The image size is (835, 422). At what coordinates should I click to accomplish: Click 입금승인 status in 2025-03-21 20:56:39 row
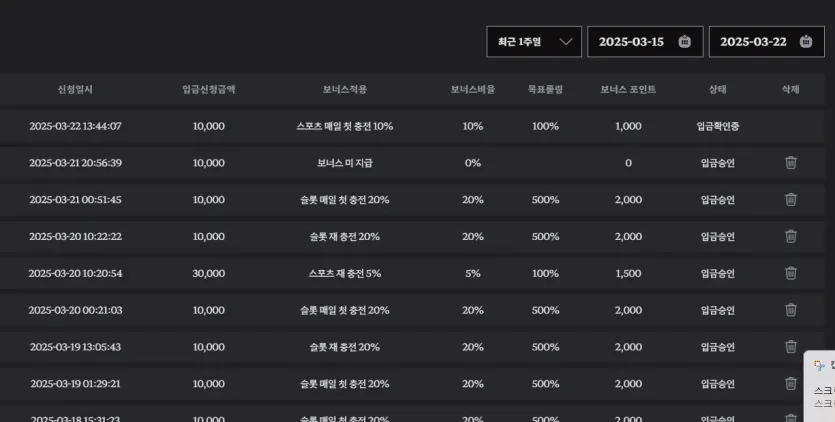717,163
